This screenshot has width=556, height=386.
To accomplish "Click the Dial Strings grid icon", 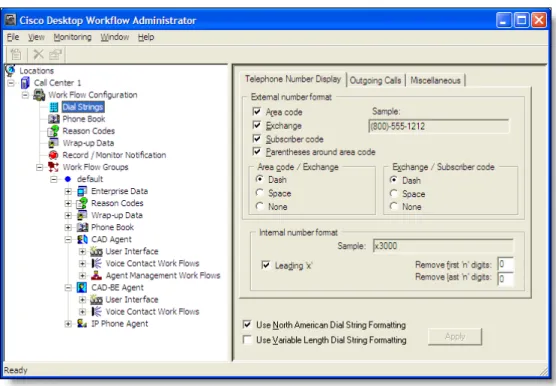I will pyautogui.click(x=54, y=107).
